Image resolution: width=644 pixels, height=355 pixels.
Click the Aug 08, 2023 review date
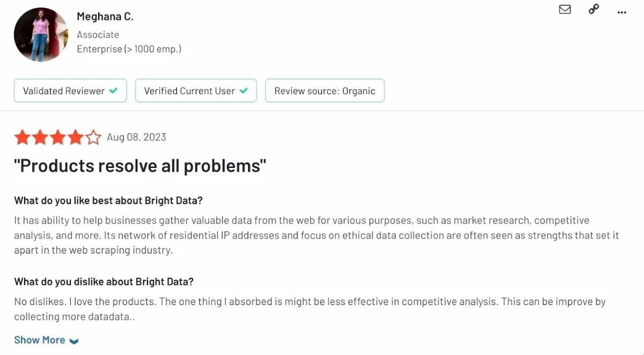136,137
